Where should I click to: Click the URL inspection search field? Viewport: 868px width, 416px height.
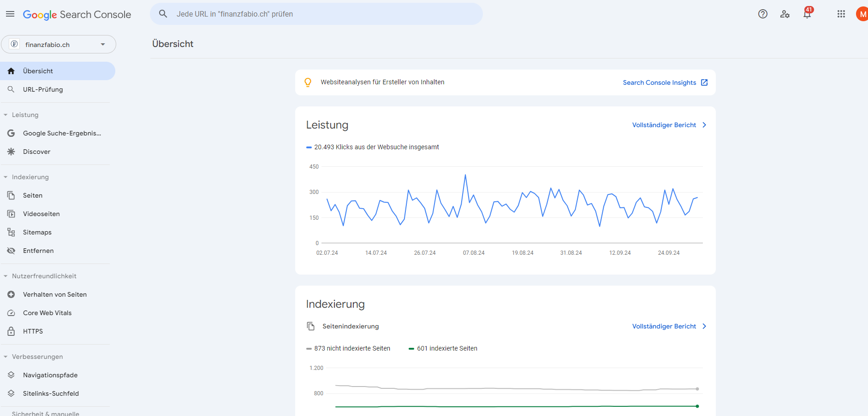pyautogui.click(x=316, y=14)
